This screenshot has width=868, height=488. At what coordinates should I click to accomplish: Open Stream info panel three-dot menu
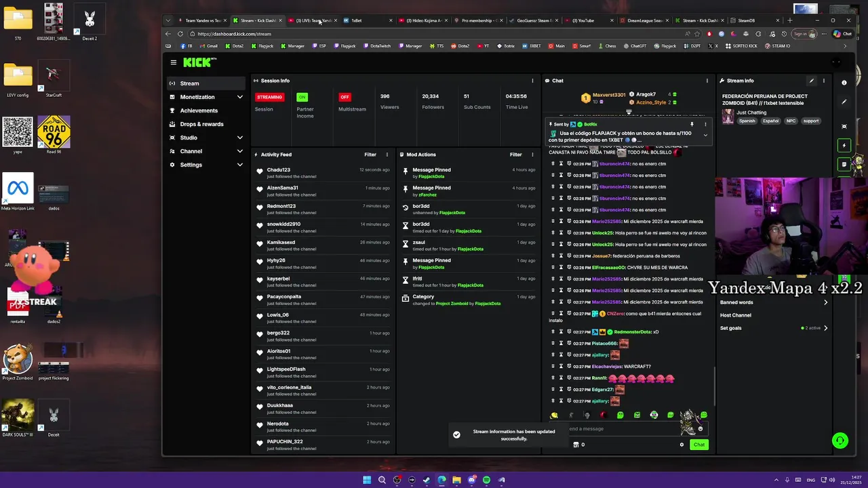click(x=824, y=81)
